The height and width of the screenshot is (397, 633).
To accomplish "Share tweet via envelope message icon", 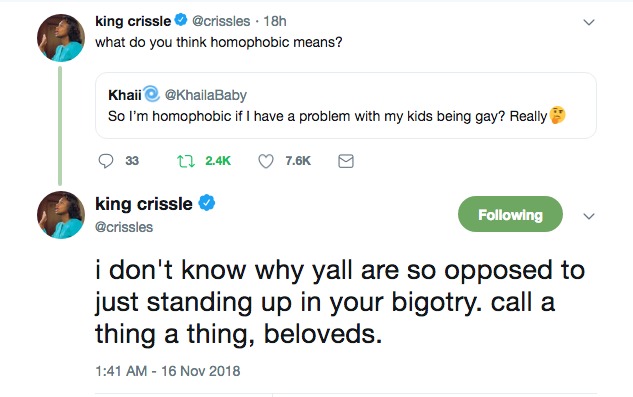I will click(346, 161).
